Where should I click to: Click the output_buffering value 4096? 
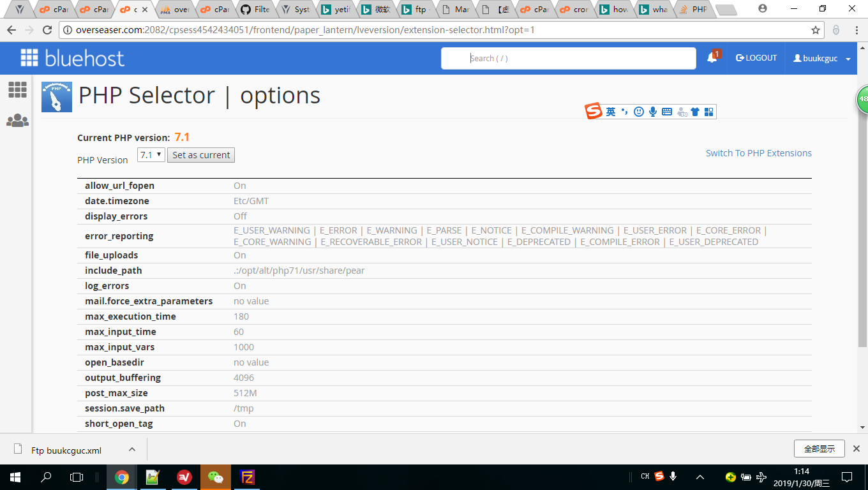pyautogui.click(x=244, y=378)
